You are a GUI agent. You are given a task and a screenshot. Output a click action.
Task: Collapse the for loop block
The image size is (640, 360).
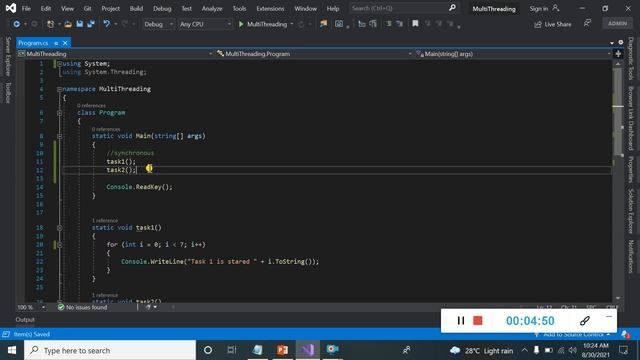(x=60, y=245)
